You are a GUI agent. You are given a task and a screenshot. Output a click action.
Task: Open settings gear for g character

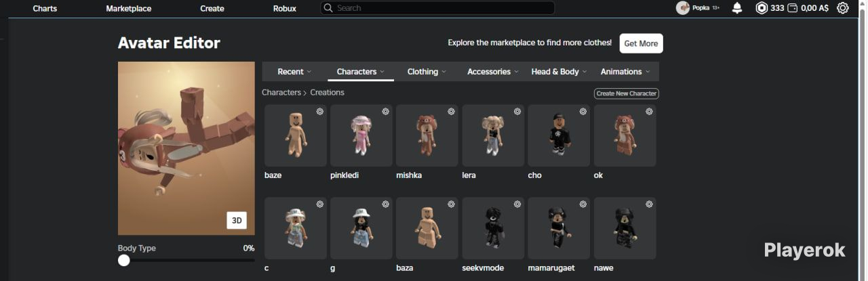point(385,204)
